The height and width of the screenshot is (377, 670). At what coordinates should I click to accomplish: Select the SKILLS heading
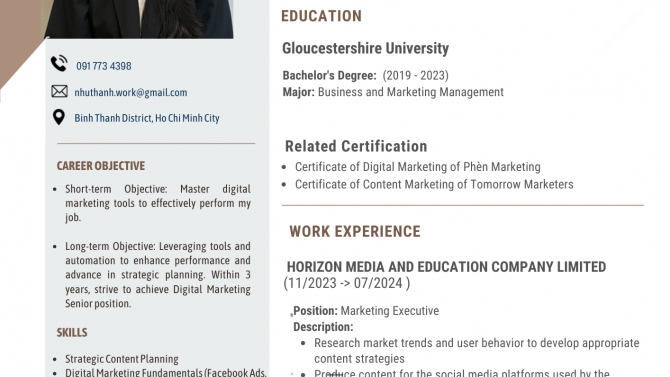tap(72, 333)
